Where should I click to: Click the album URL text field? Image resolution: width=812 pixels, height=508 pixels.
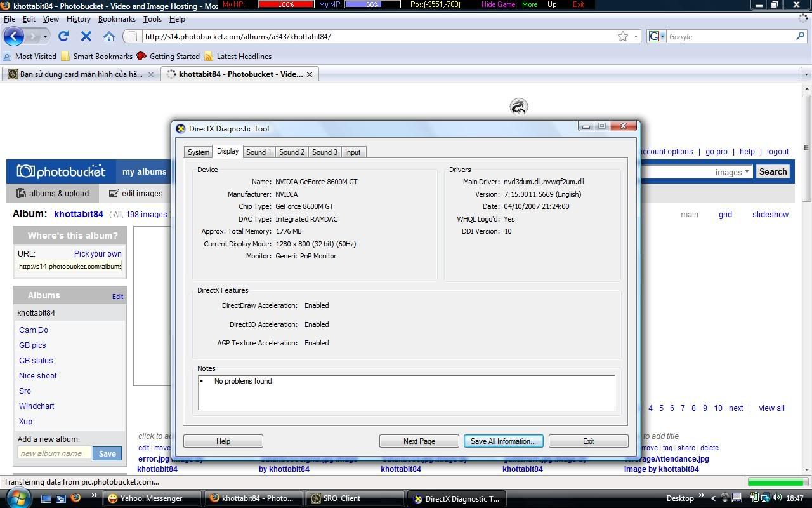pyautogui.click(x=70, y=267)
